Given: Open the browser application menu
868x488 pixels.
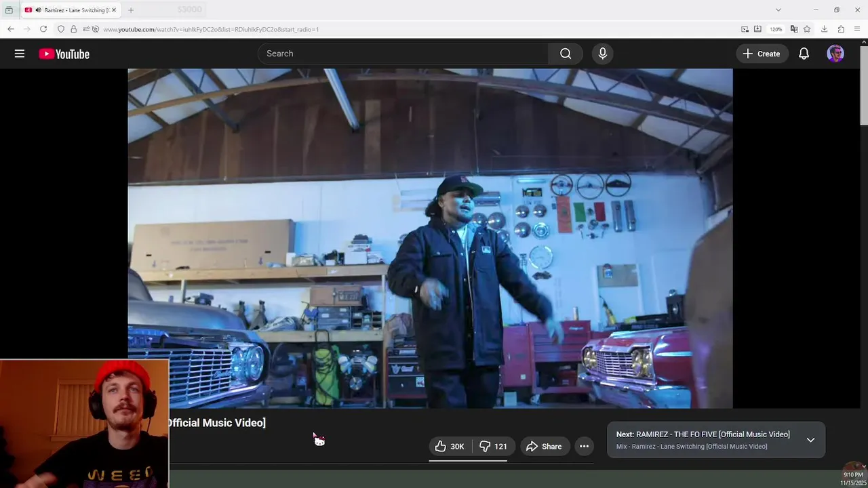Looking at the screenshot, I should (x=858, y=29).
